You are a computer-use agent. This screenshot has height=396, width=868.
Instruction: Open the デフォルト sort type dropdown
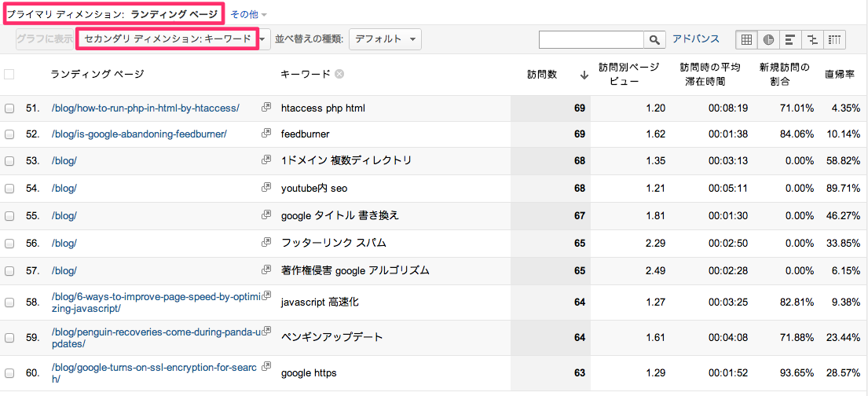pyautogui.click(x=385, y=39)
